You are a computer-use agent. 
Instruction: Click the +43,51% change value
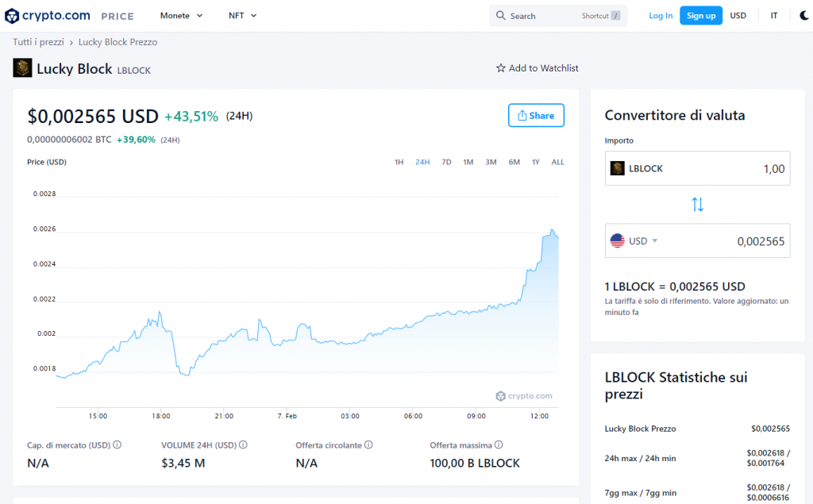click(x=191, y=116)
